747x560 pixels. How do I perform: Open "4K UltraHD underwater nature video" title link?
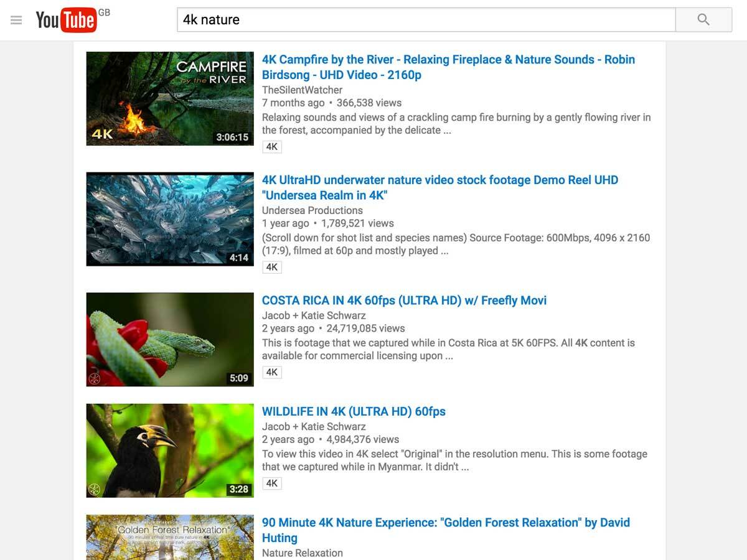point(440,187)
